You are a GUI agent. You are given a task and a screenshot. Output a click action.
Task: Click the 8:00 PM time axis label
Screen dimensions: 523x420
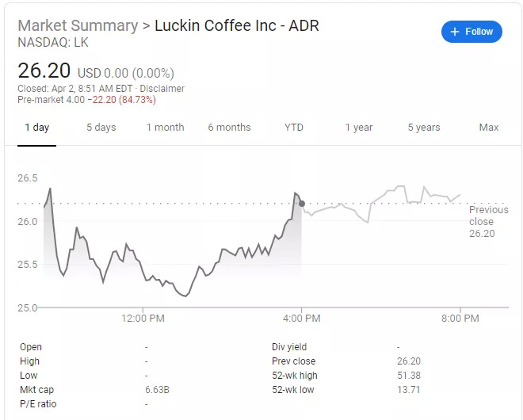(460, 319)
